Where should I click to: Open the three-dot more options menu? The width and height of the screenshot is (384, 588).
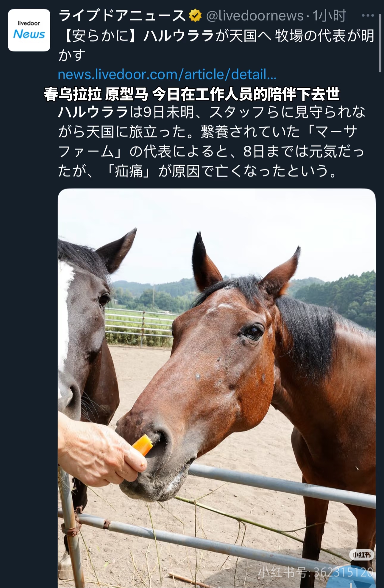tap(368, 15)
